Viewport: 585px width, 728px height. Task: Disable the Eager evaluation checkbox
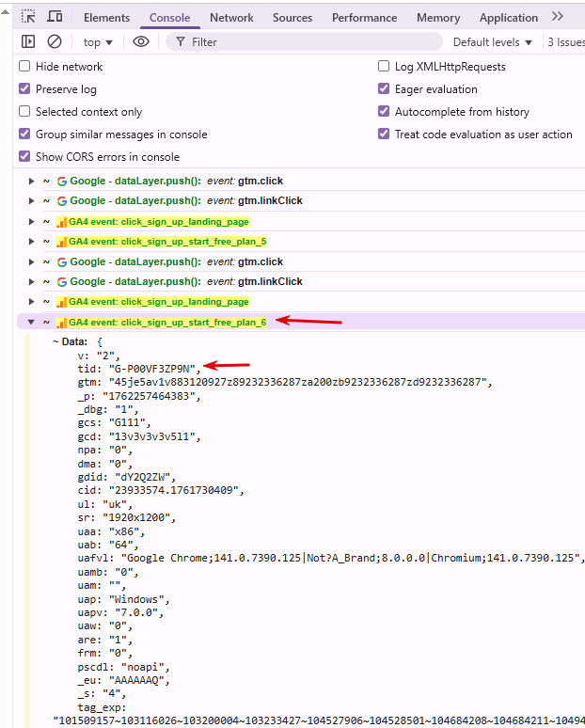point(384,88)
